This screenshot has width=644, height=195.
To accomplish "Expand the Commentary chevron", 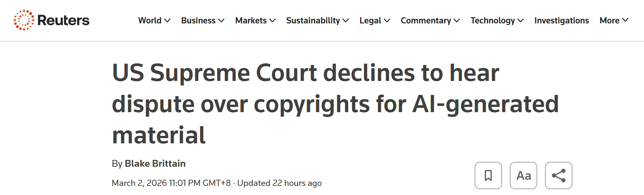I will tap(457, 20).
